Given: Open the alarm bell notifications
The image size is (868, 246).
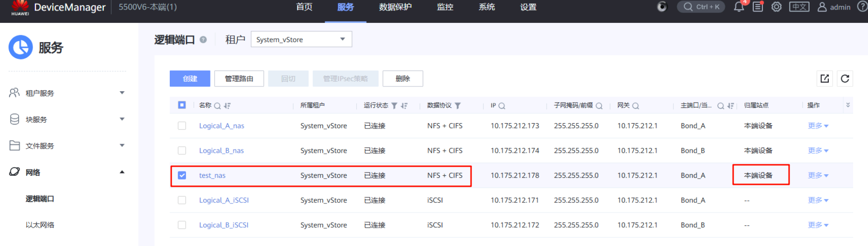Looking at the screenshot, I should click(738, 7).
